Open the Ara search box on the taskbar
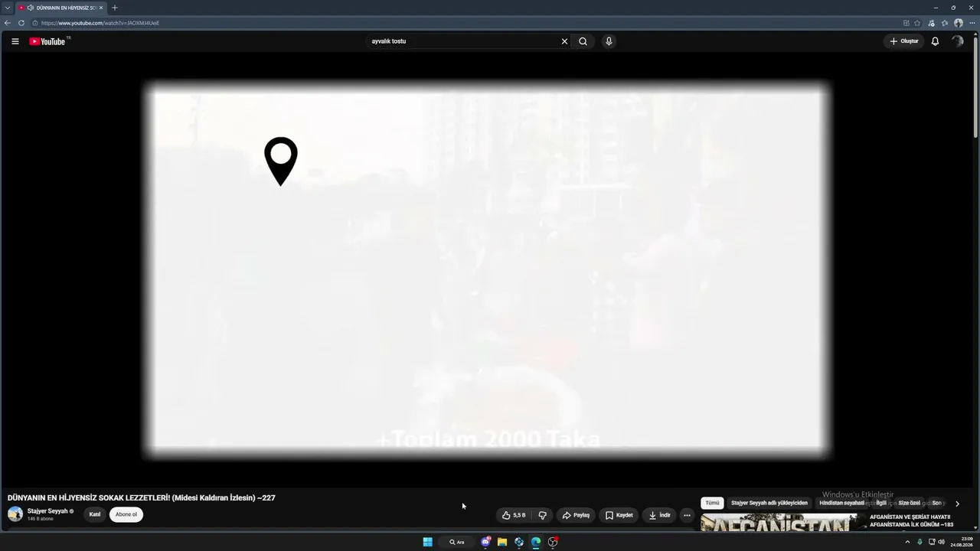980x551 pixels. 457,542
